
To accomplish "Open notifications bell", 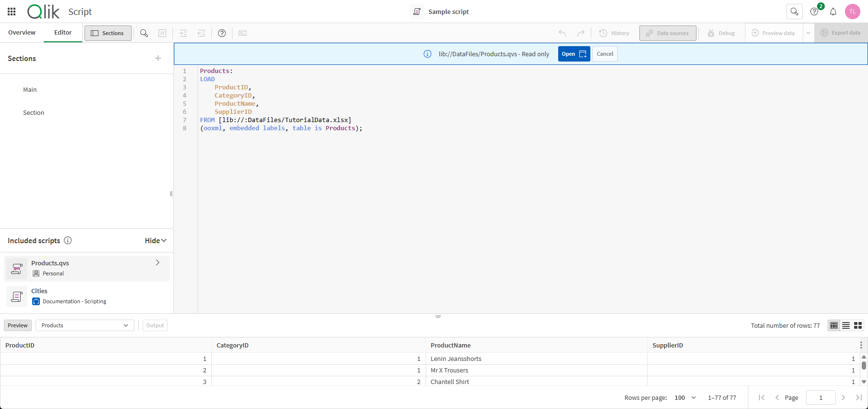I will click(833, 12).
